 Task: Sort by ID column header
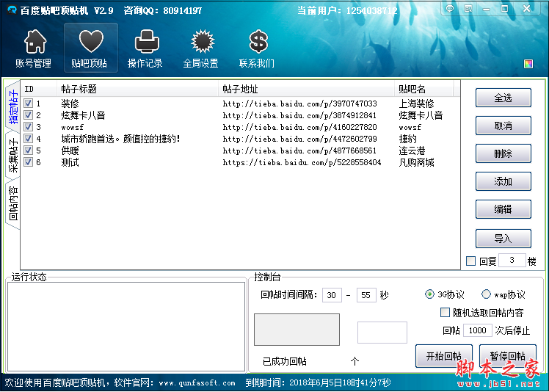pos(38,89)
